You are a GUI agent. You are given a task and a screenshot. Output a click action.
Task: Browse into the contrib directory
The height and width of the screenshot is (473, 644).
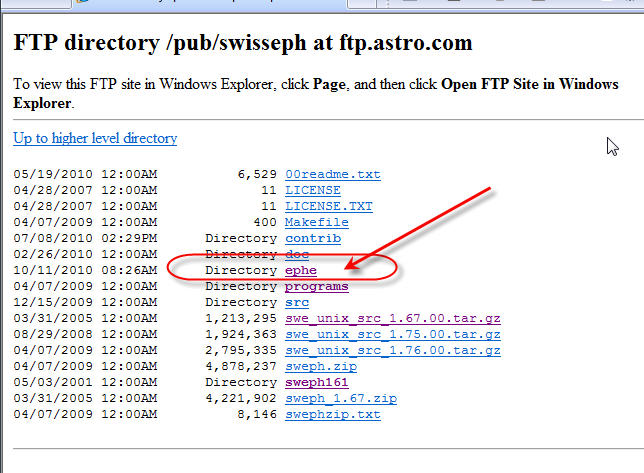[312, 238]
